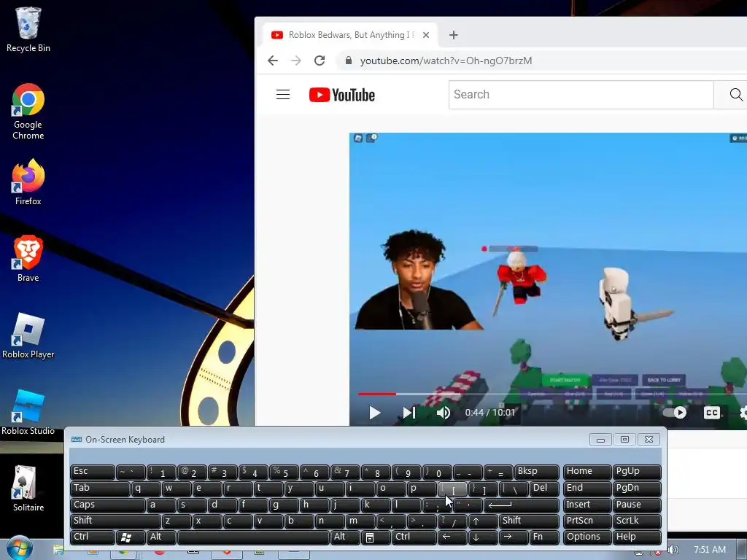The image size is (747, 560).
Task: Click the Windows logo key on keyboard
Action: point(131,537)
